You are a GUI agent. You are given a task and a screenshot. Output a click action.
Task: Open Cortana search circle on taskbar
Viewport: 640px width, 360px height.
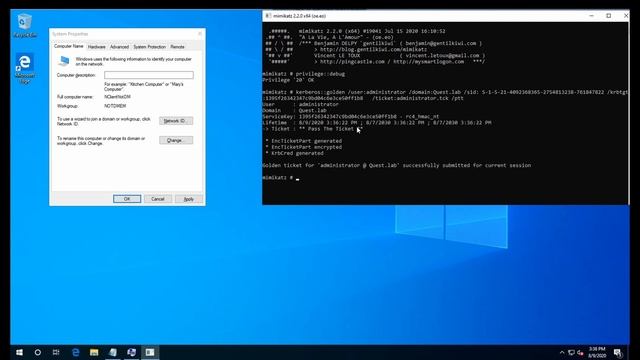[x=38, y=352]
